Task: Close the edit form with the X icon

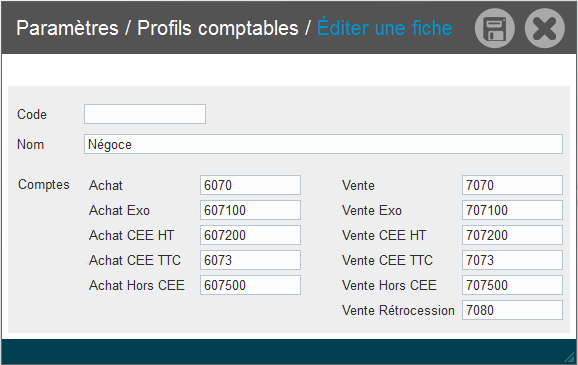Action: (x=544, y=28)
